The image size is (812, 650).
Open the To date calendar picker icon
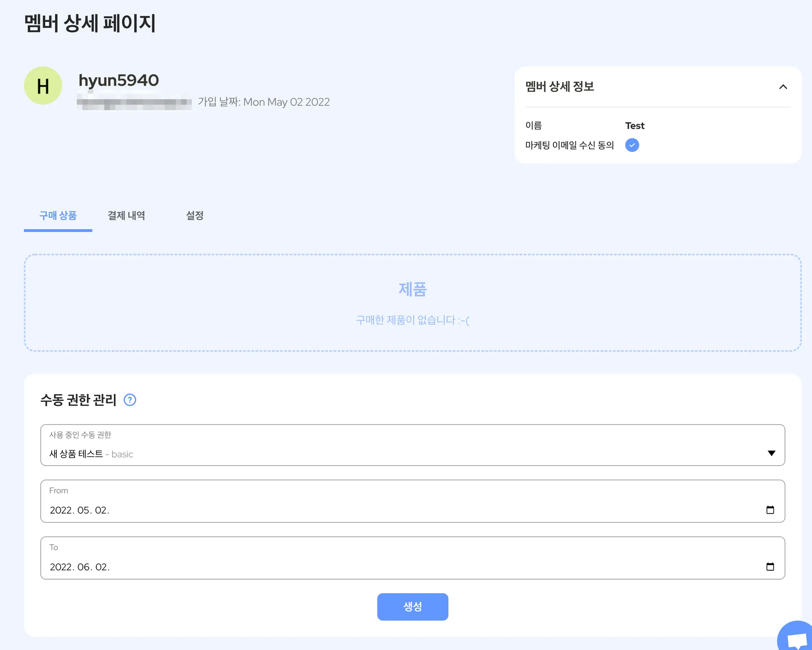point(770,567)
